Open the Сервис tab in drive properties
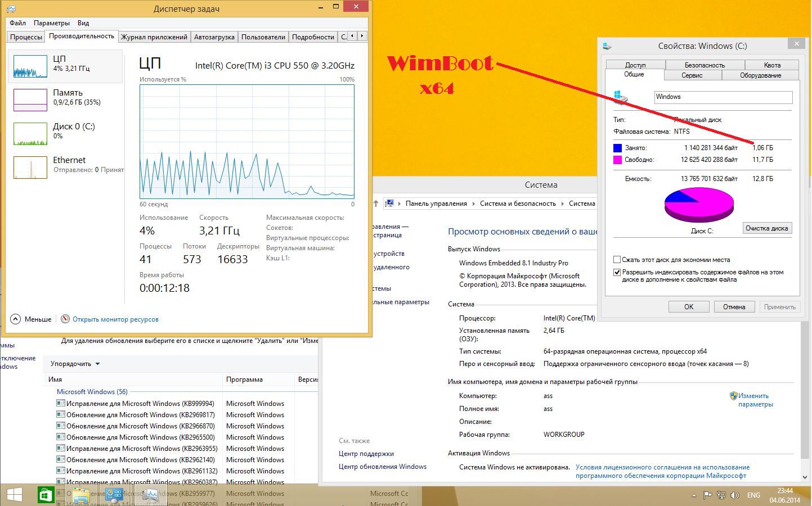The height and width of the screenshot is (506, 812). (692, 75)
